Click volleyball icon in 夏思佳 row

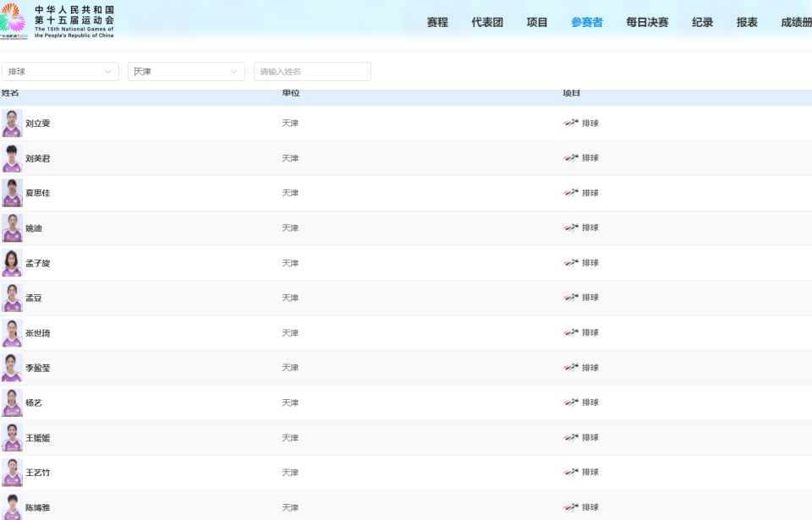click(x=572, y=193)
